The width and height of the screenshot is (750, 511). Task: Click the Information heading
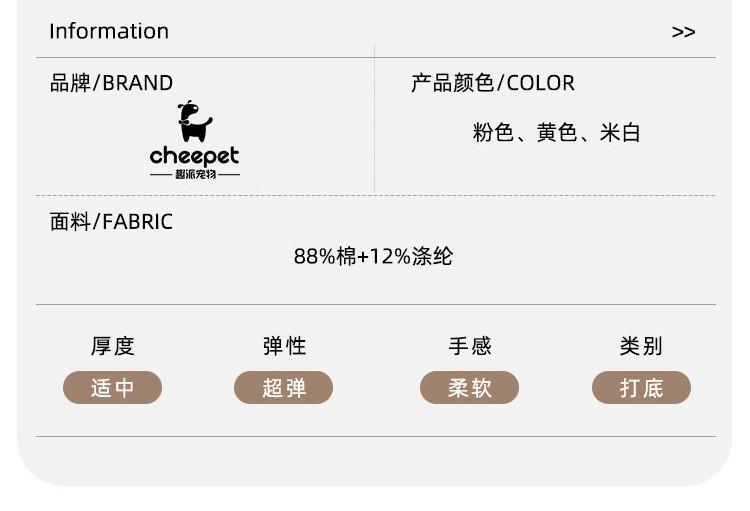[109, 31]
